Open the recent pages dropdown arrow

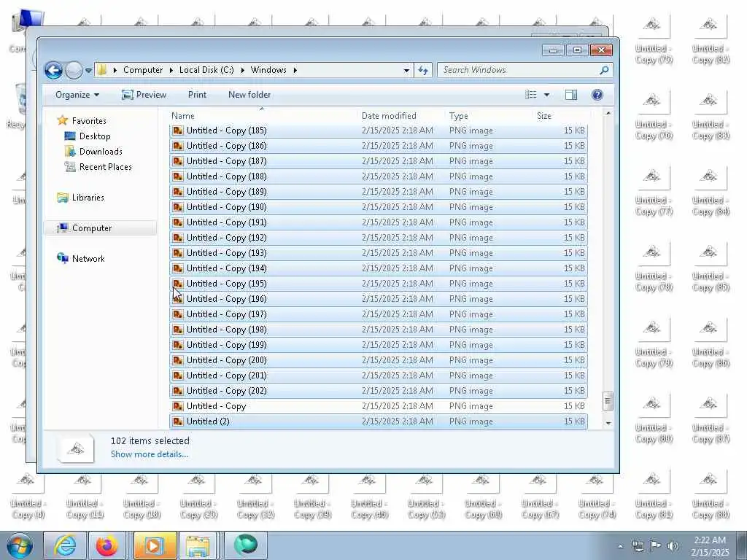click(88, 71)
